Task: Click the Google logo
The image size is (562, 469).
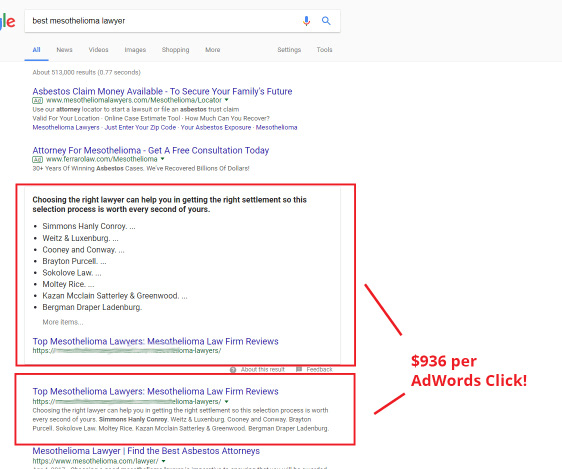Action: click(8, 21)
